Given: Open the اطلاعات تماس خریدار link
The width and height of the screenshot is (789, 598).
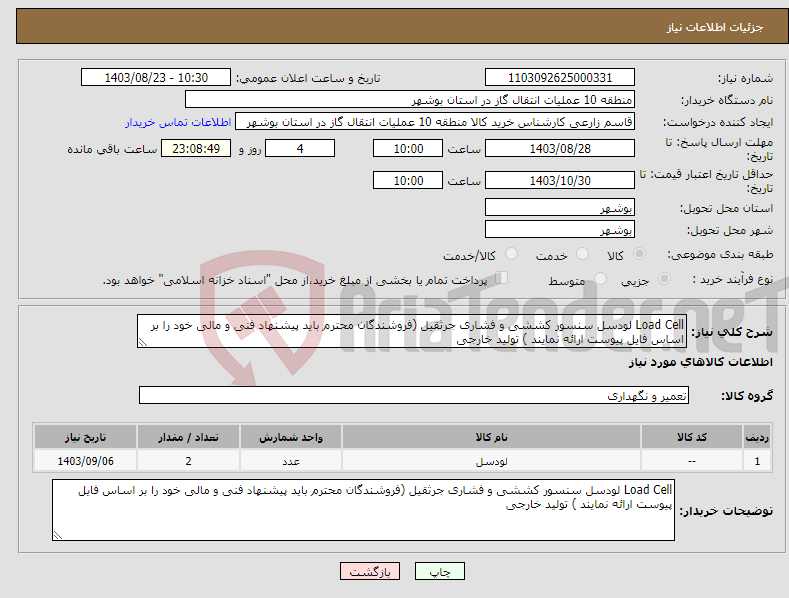Looking at the screenshot, I should pos(178,122).
